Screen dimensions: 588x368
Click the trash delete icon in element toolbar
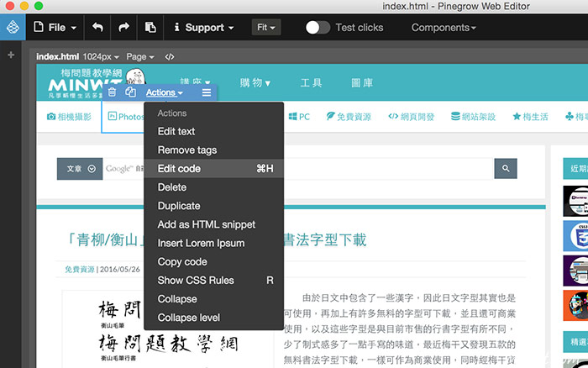pos(112,92)
